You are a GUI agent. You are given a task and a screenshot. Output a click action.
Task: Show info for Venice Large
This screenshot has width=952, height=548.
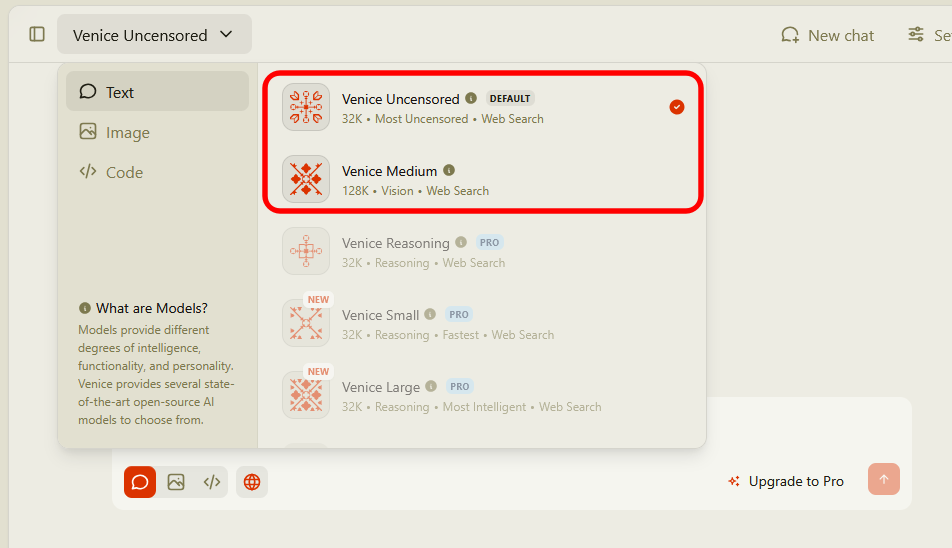pyautogui.click(x=431, y=386)
